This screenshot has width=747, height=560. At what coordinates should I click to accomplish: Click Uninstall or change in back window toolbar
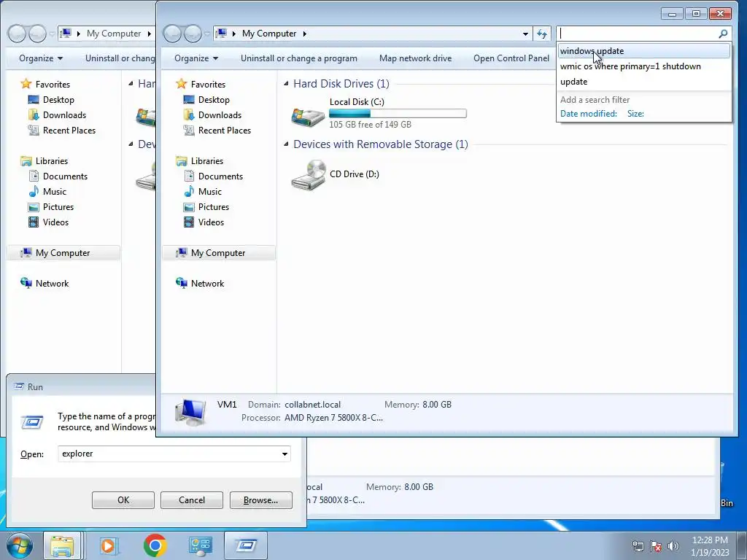click(120, 58)
